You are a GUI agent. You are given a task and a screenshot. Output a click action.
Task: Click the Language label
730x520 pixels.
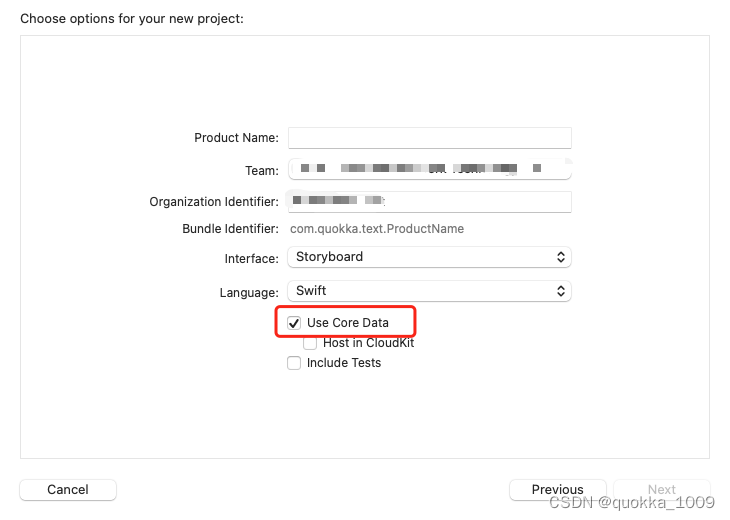(x=249, y=293)
